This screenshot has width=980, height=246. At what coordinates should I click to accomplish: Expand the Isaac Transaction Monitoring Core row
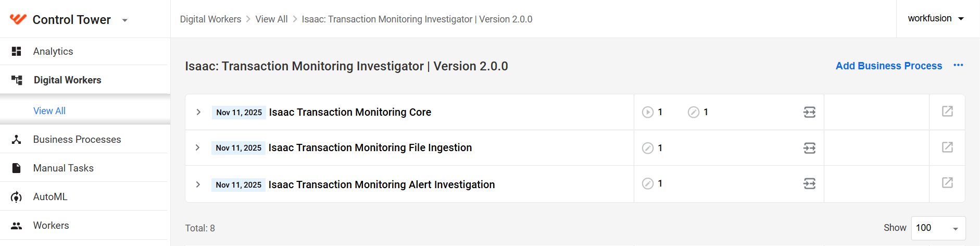tap(198, 112)
